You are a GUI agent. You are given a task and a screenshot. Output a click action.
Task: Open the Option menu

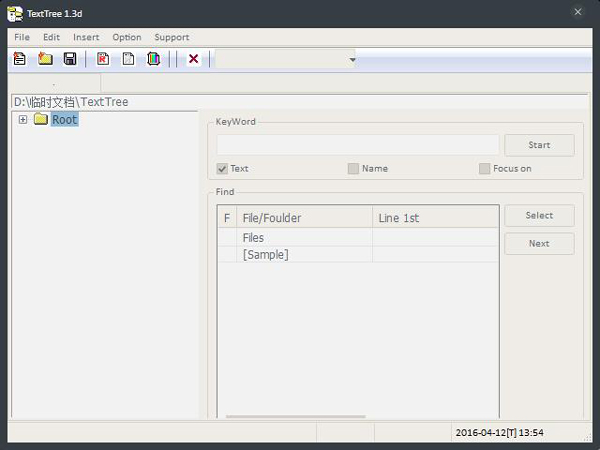point(127,37)
